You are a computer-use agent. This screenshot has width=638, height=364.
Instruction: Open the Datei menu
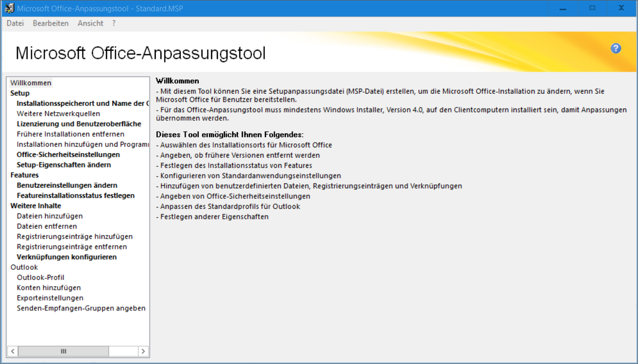(15, 23)
